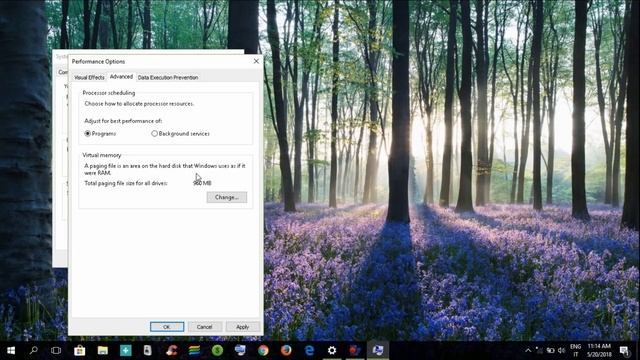Launch Microsoft Store from the taskbar

(x=80, y=350)
